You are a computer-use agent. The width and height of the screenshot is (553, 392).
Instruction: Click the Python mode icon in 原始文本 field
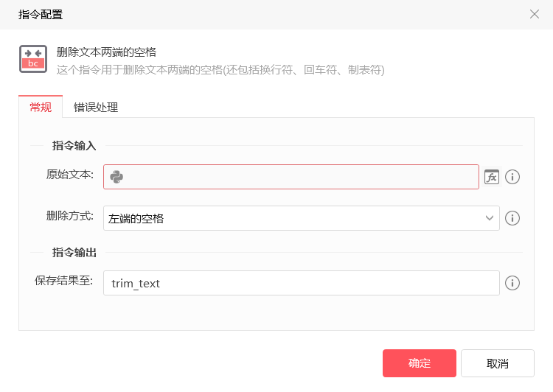[x=116, y=177]
